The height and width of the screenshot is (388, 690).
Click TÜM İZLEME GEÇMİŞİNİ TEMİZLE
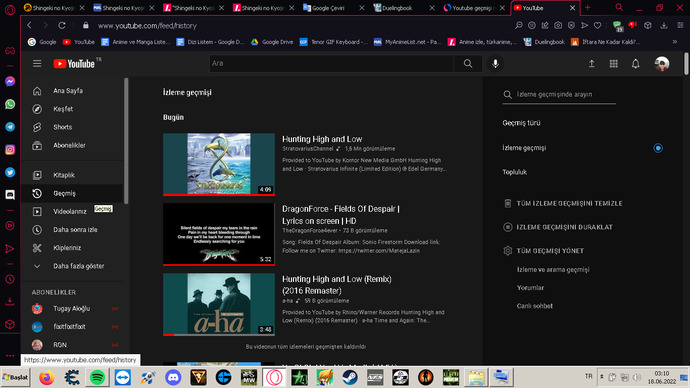coord(563,203)
